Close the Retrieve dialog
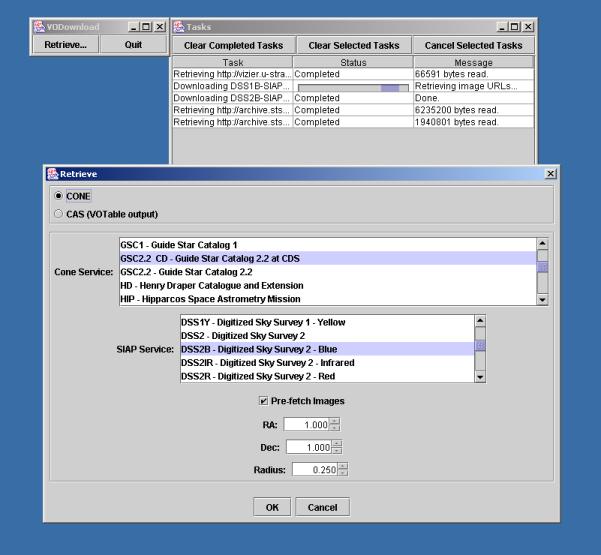601x555 pixels. click(x=550, y=174)
